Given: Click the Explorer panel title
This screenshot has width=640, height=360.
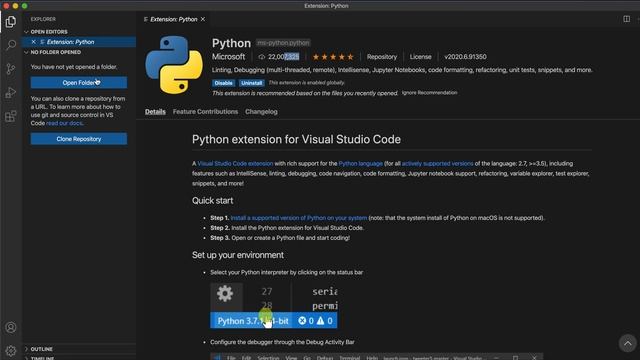Looking at the screenshot, I should tap(43, 19).
